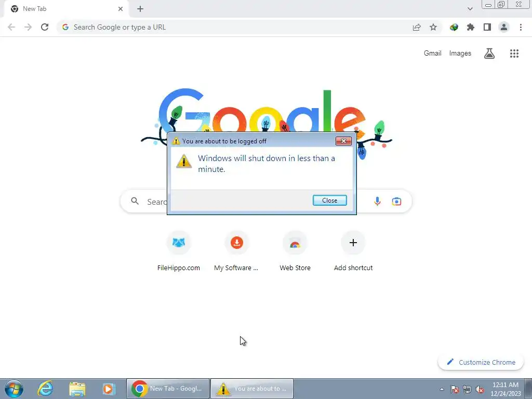Open a new tab with plus button
The image size is (532, 399).
coord(140,9)
